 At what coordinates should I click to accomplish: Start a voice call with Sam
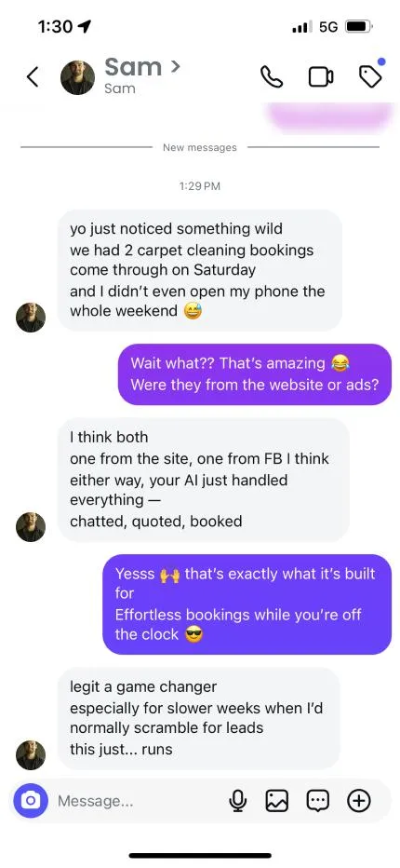tap(272, 77)
